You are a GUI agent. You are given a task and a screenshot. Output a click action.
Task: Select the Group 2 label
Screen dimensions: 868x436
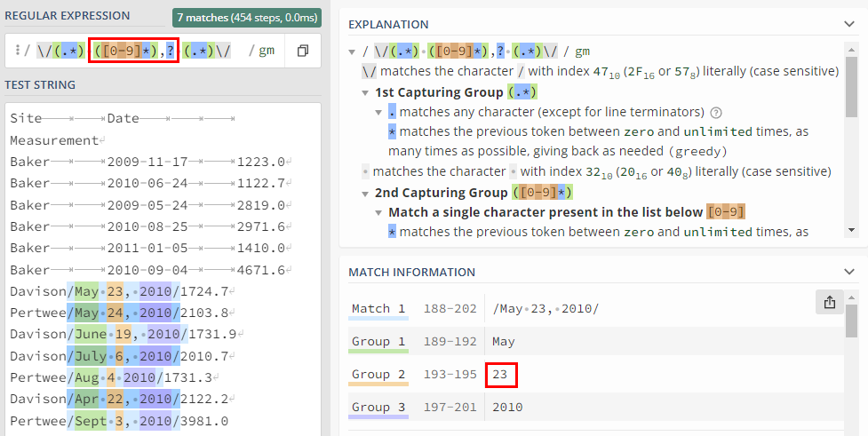pyautogui.click(x=378, y=375)
